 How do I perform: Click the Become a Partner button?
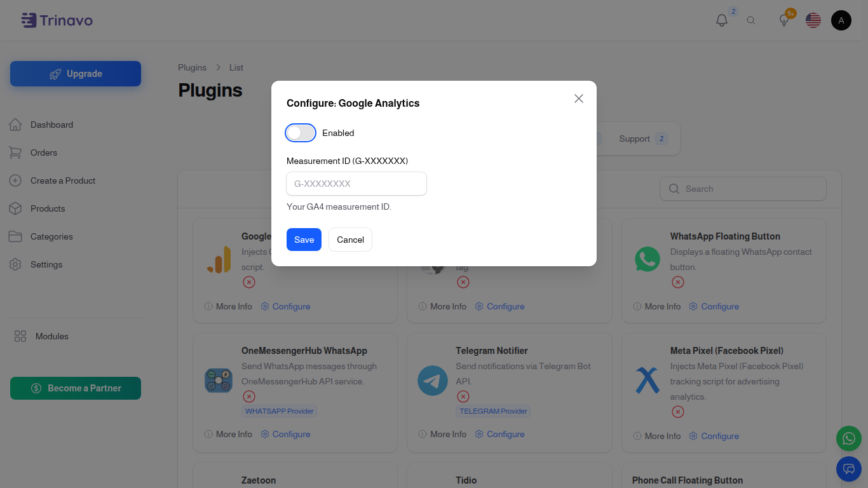point(76,388)
